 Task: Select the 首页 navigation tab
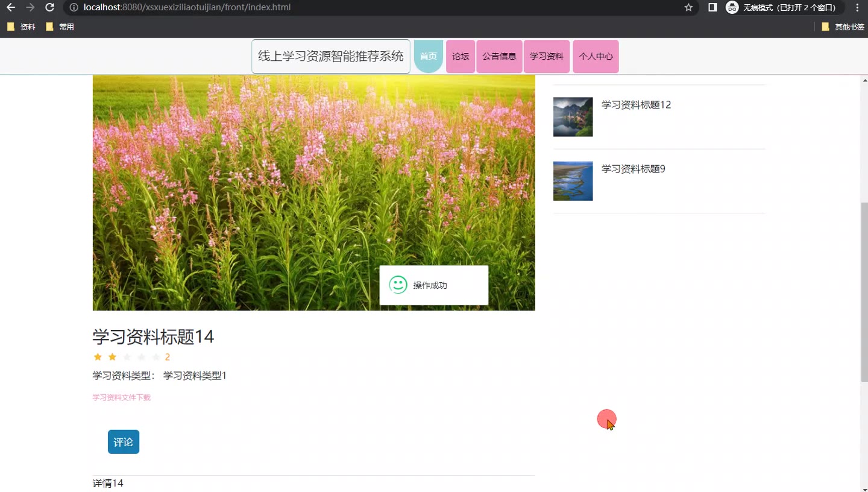click(x=429, y=56)
